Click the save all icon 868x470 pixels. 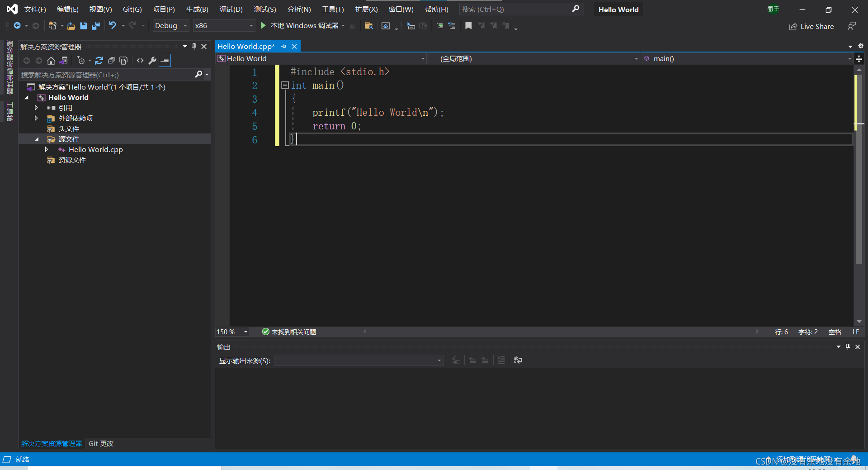(x=95, y=26)
